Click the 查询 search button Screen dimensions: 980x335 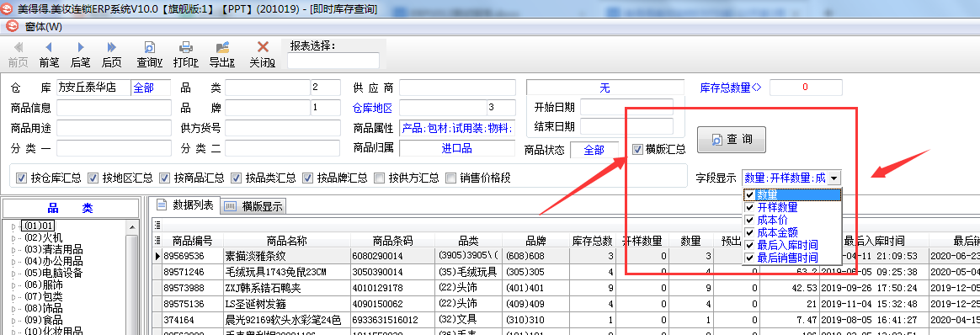(732, 140)
